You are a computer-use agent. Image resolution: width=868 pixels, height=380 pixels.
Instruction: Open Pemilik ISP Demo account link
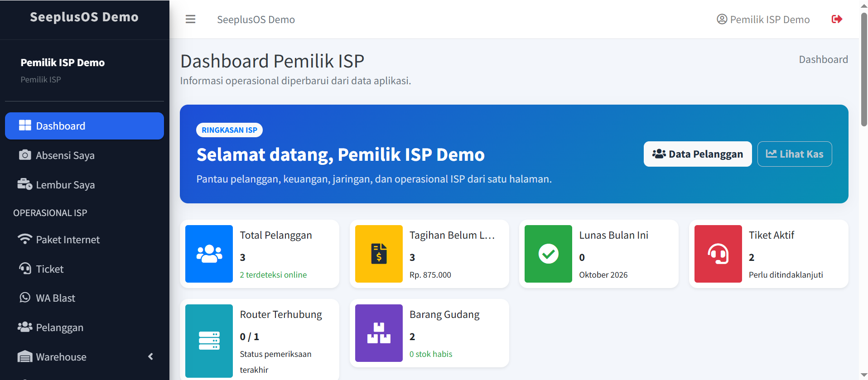[763, 19]
